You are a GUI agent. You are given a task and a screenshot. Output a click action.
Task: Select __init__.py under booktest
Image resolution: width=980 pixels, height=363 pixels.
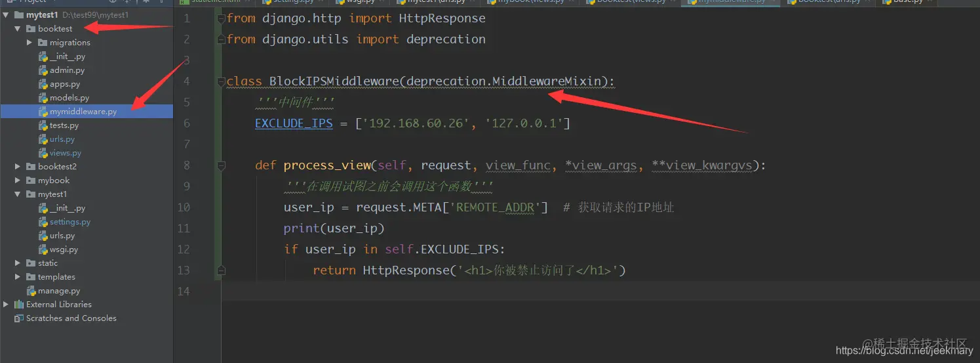pos(68,56)
